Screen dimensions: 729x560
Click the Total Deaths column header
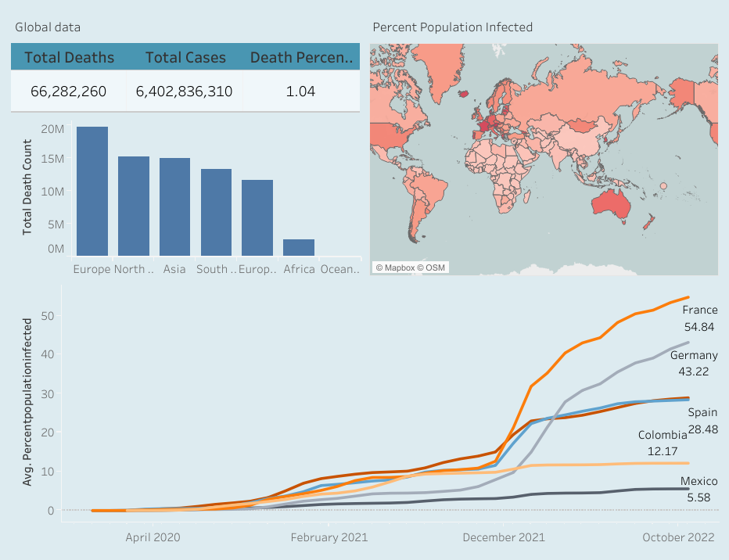pyautogui.click(x=69, y=57)
